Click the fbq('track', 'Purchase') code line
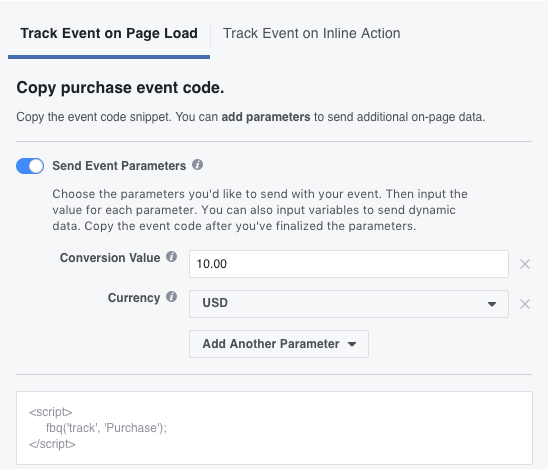This screenshot has width=548, height=469. (x=106, y=428)
